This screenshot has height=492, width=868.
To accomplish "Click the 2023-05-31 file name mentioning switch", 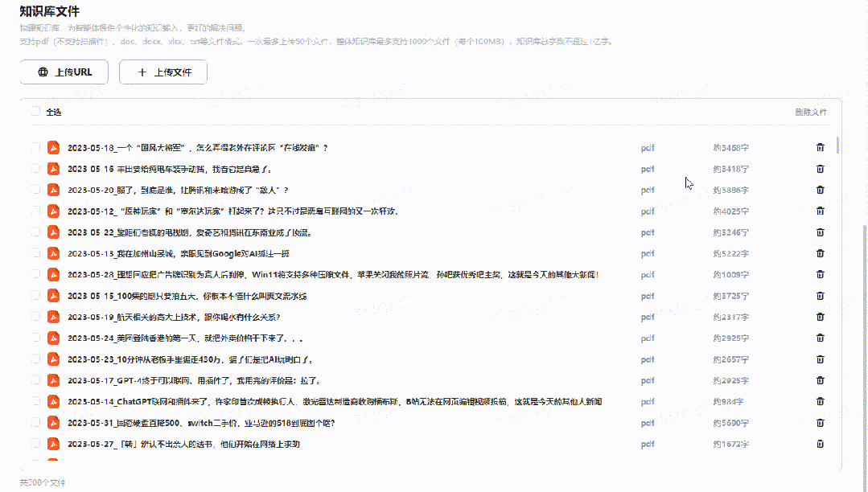I will click(x=201, y=424).
